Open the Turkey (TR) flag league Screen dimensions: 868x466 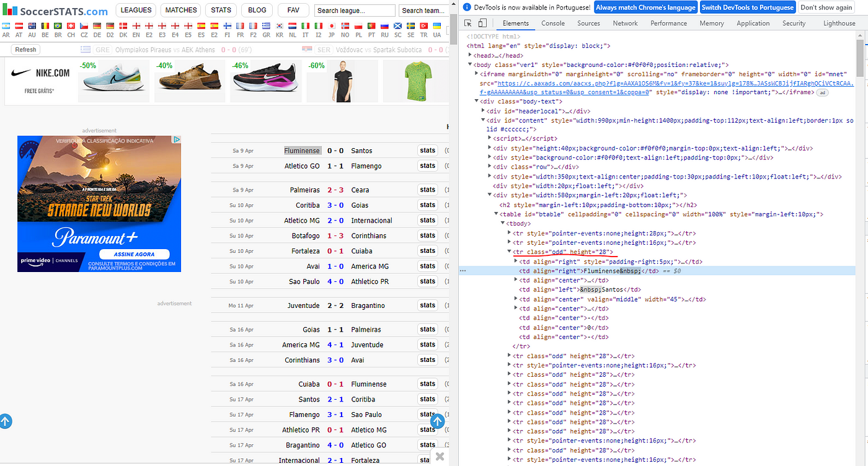pos(423,26)
